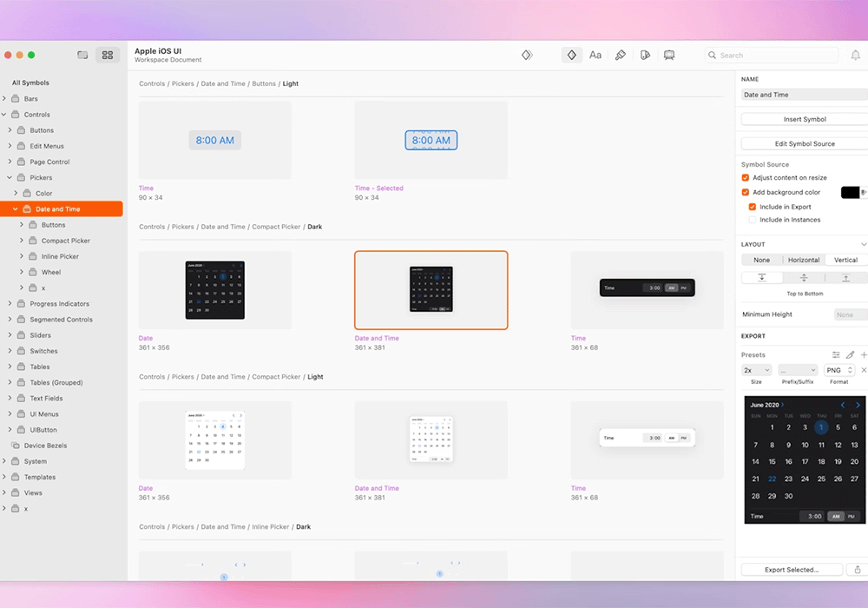This screenshot has width=868, height=608.
Task: Open Layer Styles with the paintbrush icon
Action: [x=621, y=55]
